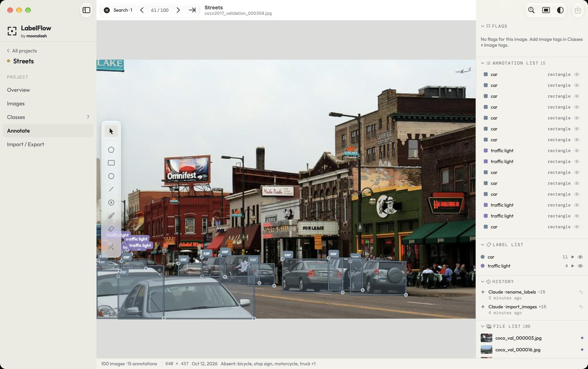Toggle the contrast half-circle icon
This screenshot has height=369, width=588.
tap(560, 10)
